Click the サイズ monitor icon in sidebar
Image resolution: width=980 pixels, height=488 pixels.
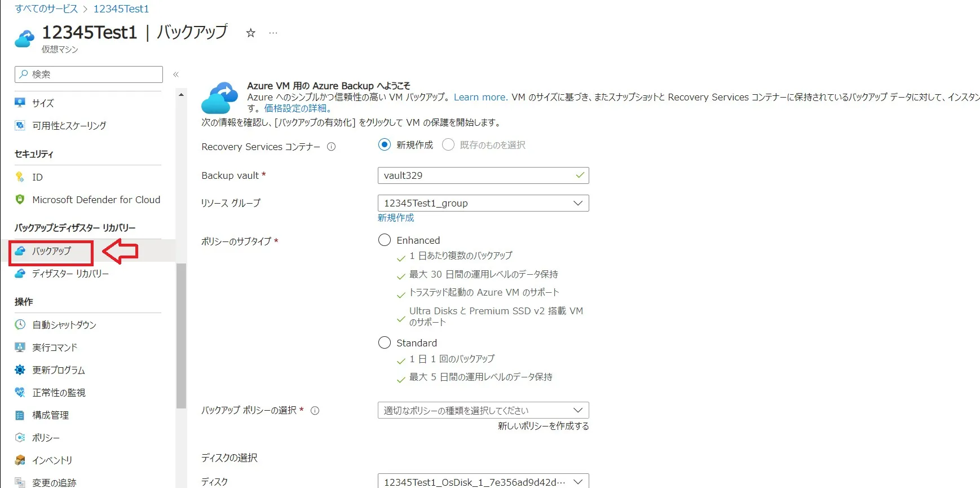point(20,103)
